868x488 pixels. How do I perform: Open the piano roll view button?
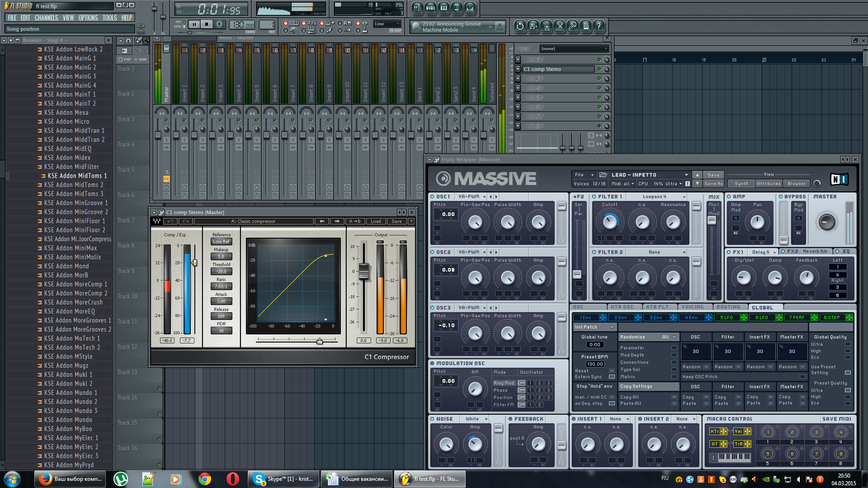pos(443,8)
